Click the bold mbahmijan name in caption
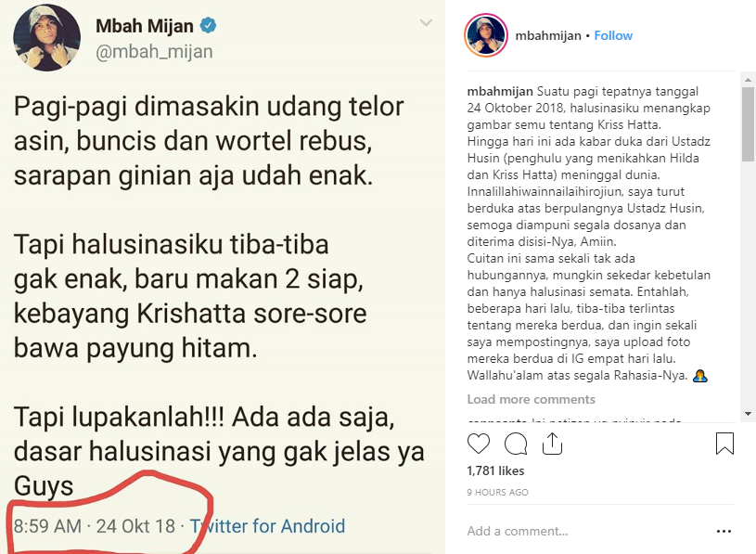 coord(500,92)
